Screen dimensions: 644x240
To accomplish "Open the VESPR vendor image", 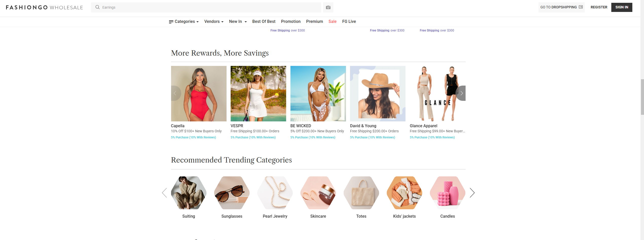I will 258,94.
